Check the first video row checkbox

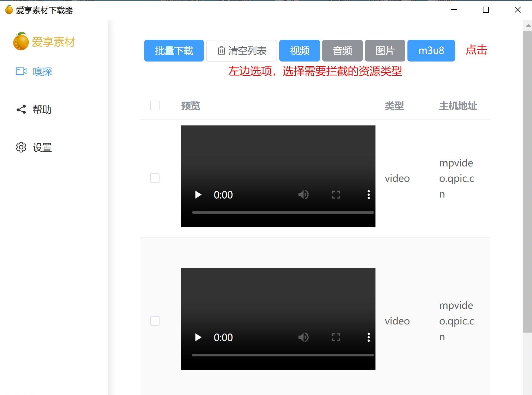coord(155,178)
